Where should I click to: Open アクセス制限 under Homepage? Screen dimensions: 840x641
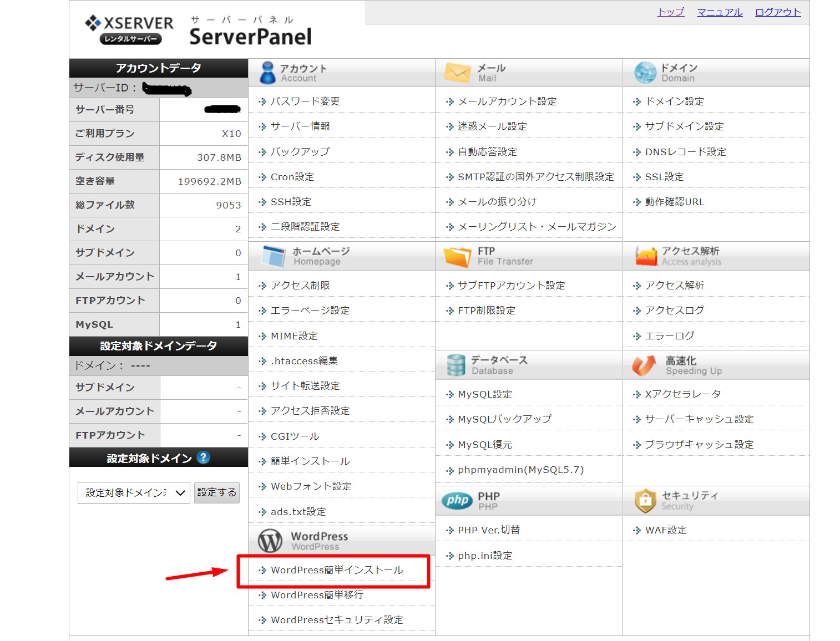(300, 286)
